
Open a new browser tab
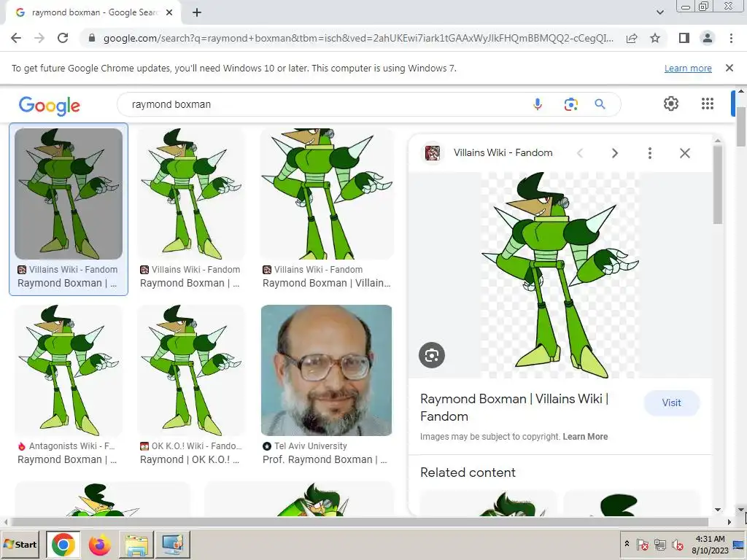tap(197, 13)
